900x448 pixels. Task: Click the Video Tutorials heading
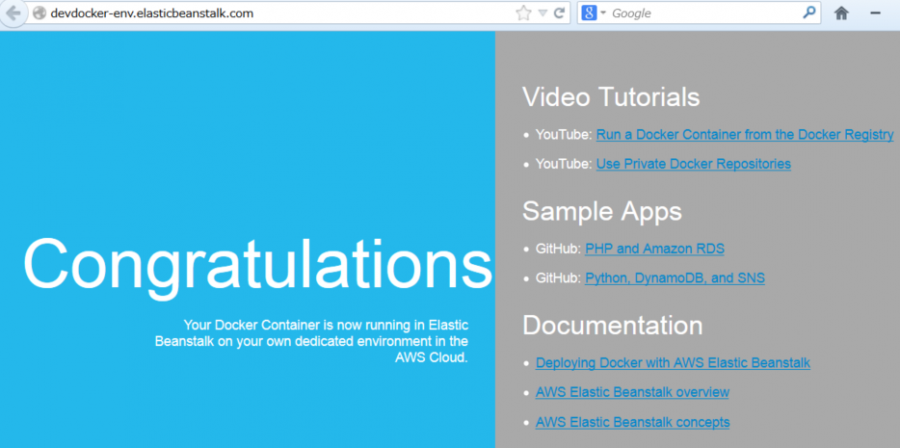[x=611, y=97]
